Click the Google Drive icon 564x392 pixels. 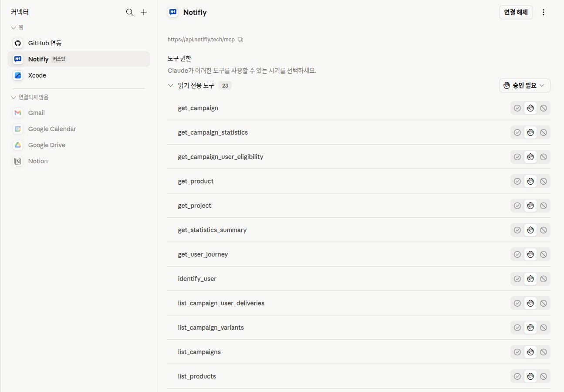coord(18,145)
